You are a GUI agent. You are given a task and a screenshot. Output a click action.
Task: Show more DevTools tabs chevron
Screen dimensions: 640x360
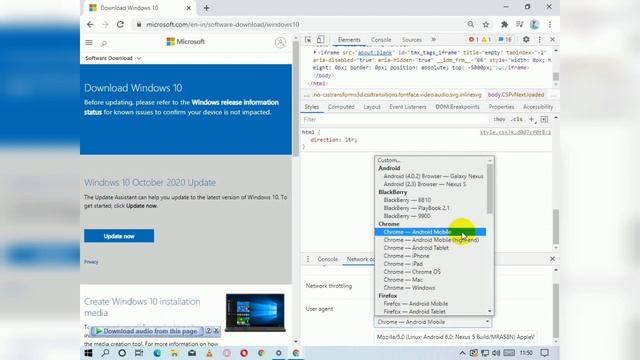coord(433,40)
